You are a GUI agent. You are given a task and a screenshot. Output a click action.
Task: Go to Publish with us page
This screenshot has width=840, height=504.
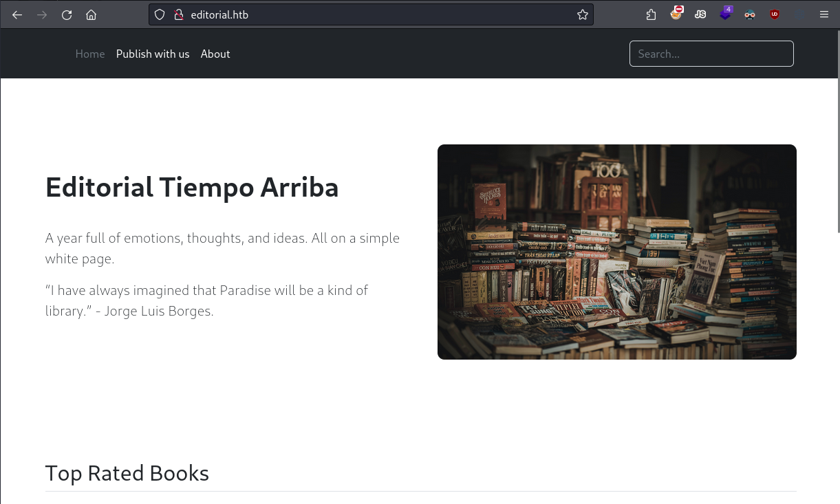tap(153, 54)
